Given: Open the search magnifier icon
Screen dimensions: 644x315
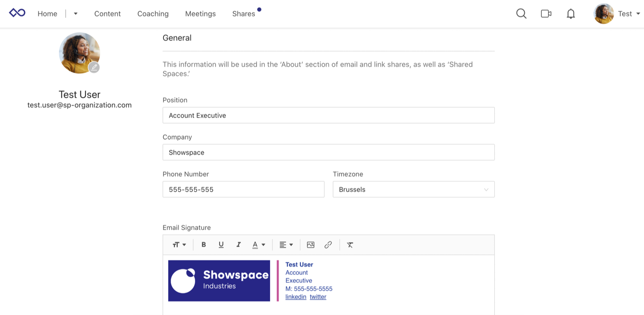Looking at the screenshot, I should point(521,14).
